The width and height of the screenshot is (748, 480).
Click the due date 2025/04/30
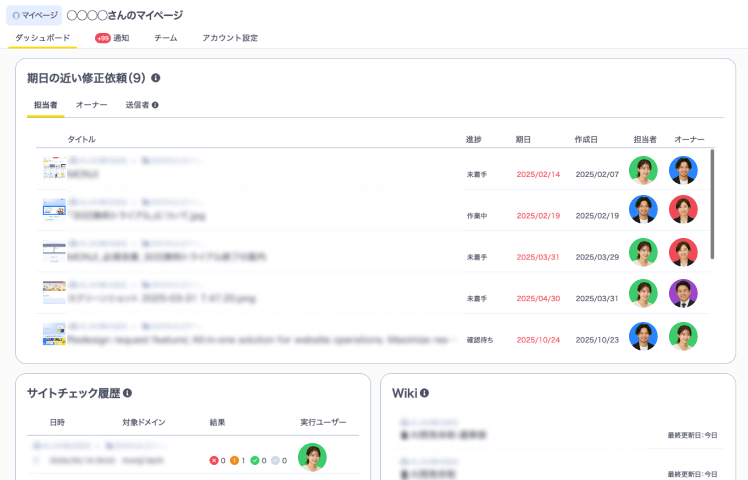[538, 299]
